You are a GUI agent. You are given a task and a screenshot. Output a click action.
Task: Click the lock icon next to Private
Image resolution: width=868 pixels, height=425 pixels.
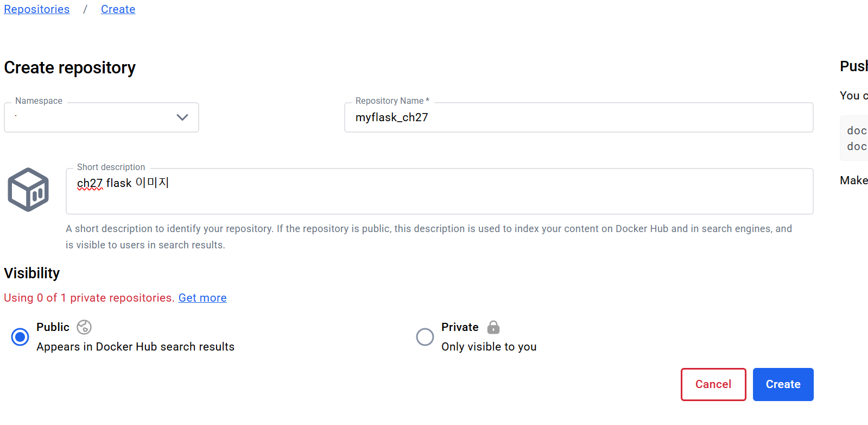coord(493,327)
